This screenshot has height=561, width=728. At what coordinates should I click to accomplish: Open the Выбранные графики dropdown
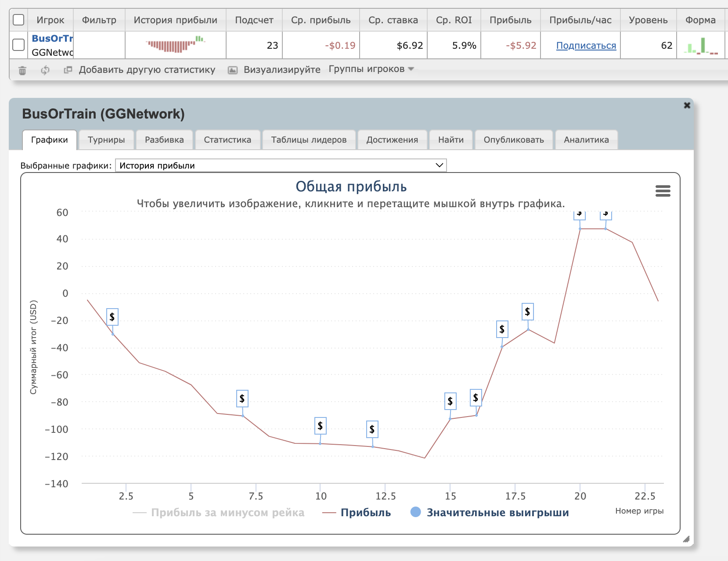point(281,165)
